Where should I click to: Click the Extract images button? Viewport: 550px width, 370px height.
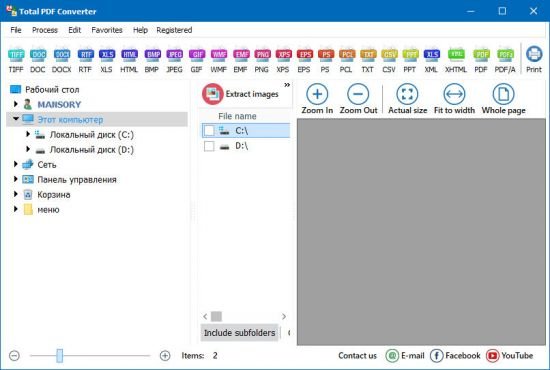coord(240,94)
